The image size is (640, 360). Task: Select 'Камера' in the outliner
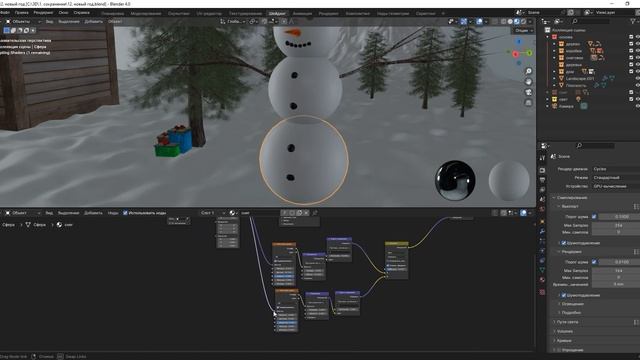[566, 106]
